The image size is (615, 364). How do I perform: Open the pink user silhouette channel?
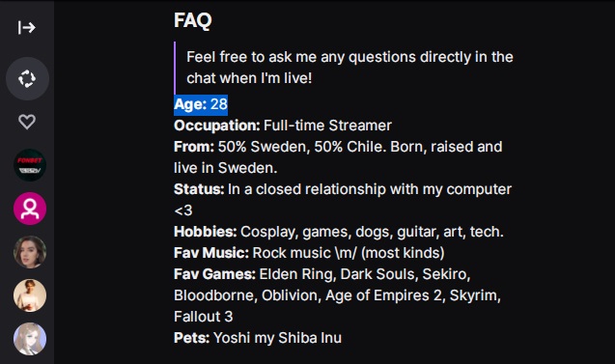(30, 209)
